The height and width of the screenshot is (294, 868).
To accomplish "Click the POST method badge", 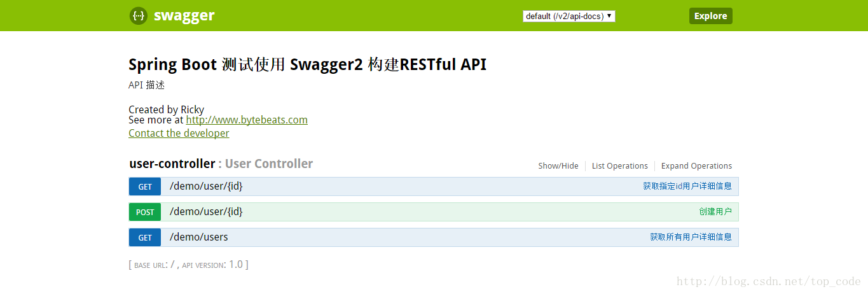I will pos(145,212).
